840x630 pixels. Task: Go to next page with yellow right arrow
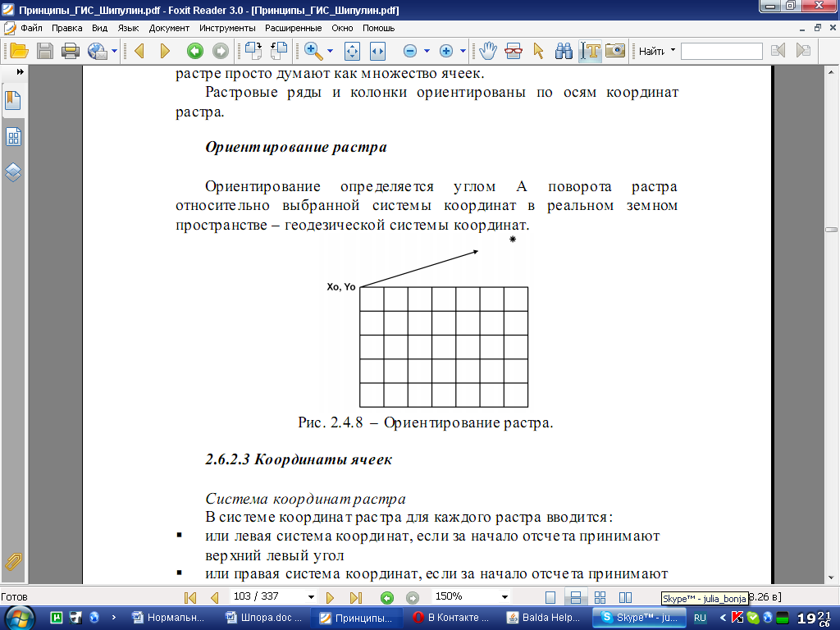click(x=165, y=51)
